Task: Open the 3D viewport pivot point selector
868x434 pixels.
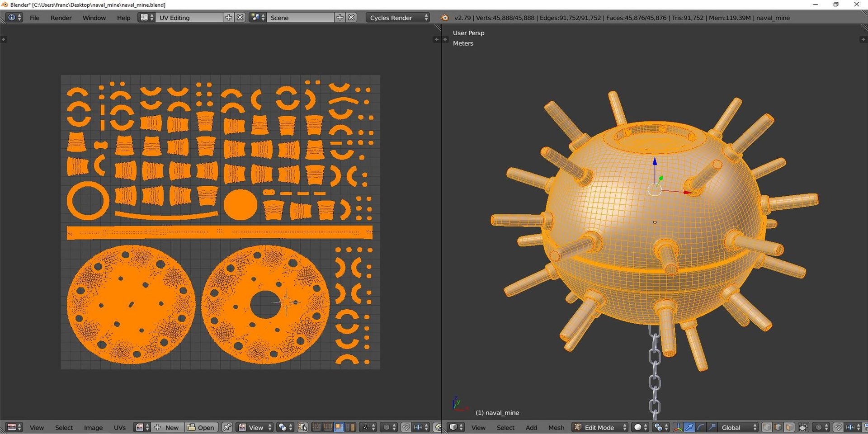Action: [x=661, y=427]
